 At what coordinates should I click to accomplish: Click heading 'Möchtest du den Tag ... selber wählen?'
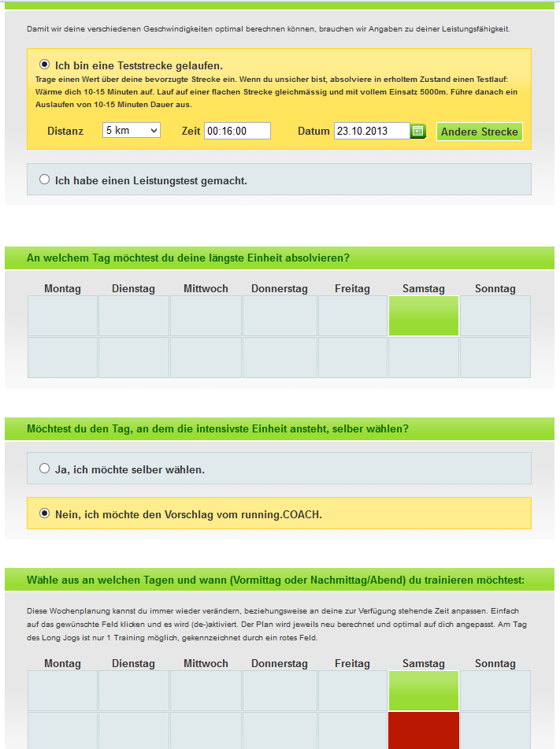point(218,429)
